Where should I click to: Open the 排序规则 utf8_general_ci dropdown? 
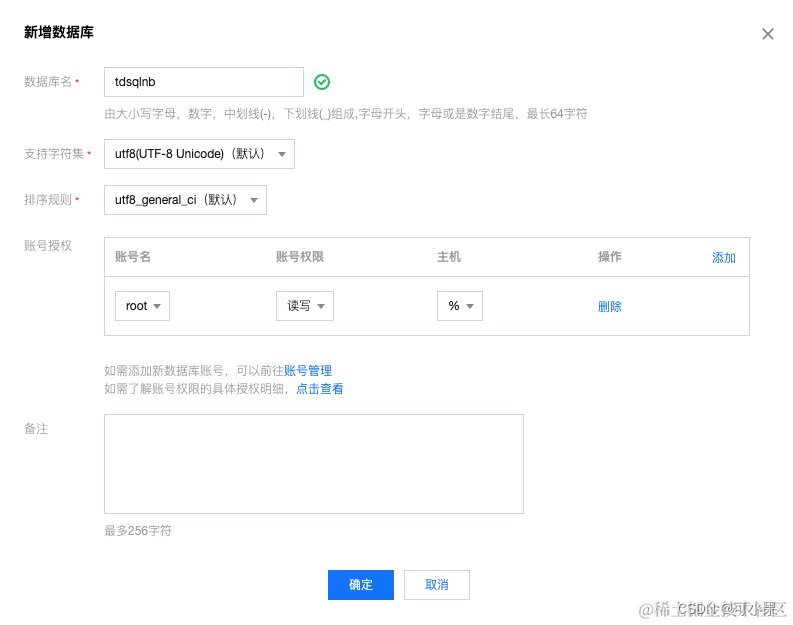[185, 200]
